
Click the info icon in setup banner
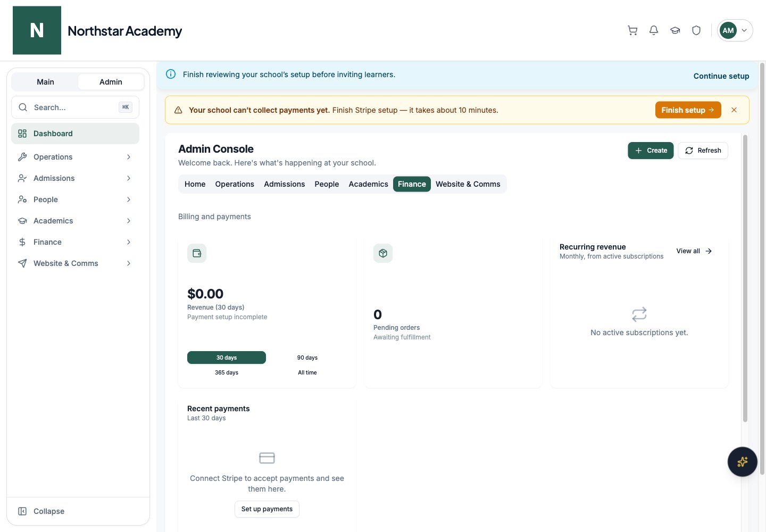[171, 74]
